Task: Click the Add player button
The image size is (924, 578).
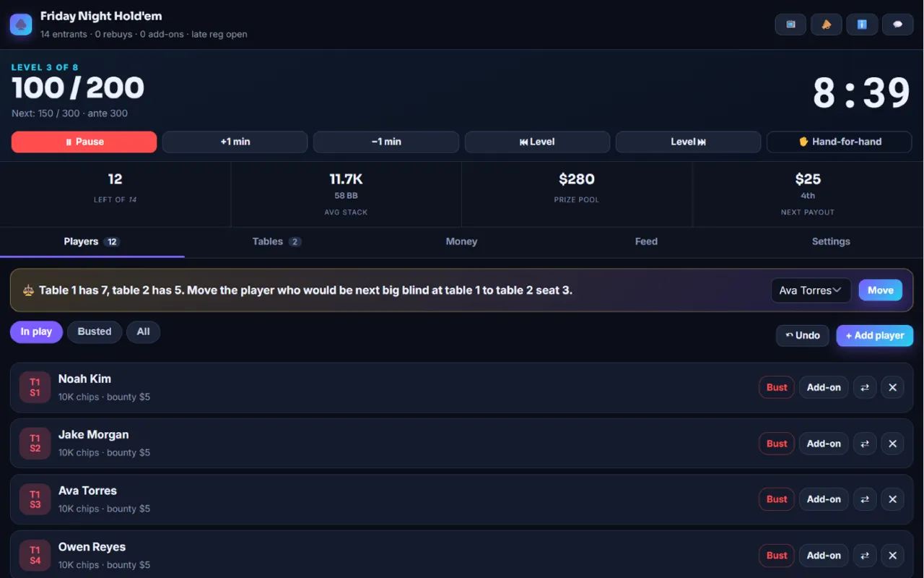Action: point(875,335)
